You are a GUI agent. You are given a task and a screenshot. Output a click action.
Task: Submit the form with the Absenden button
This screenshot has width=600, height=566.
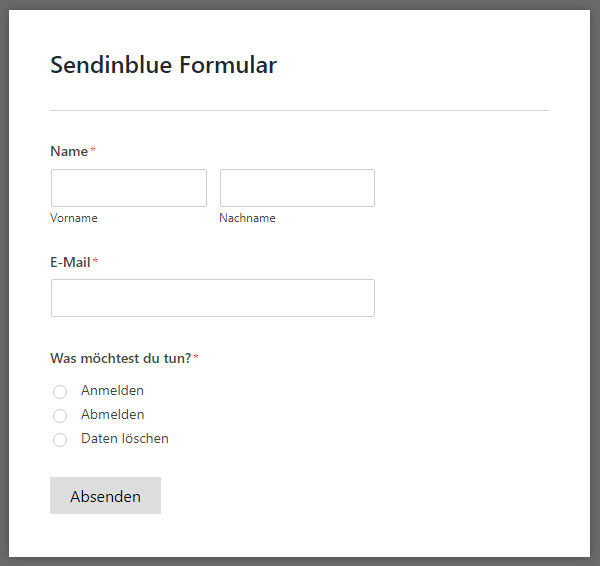(x=105, y=496)
